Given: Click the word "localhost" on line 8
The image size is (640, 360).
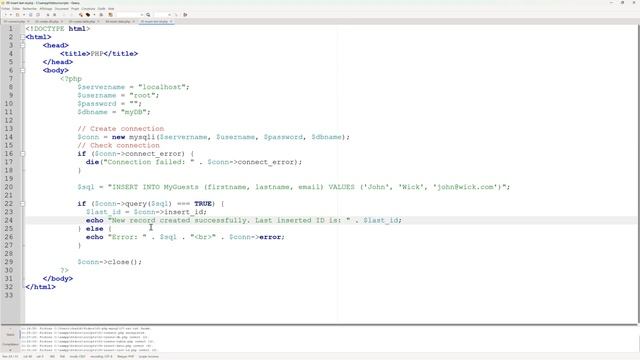Looking at the screenshot, I should point(162,87).
